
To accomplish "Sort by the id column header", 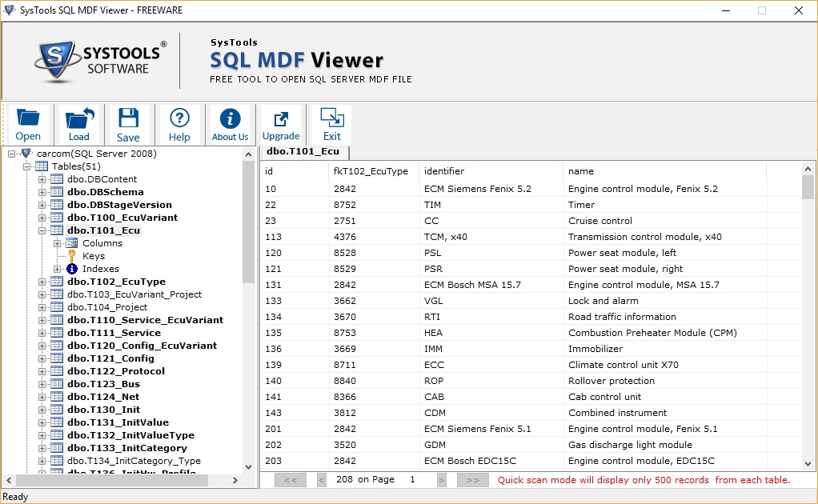I will [295, 171].
